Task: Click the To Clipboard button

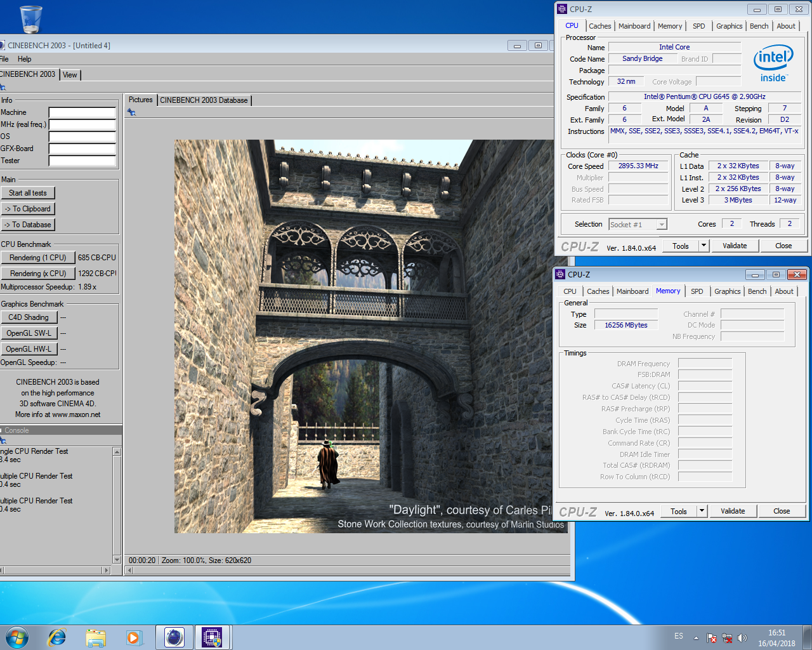Action: 28,209
